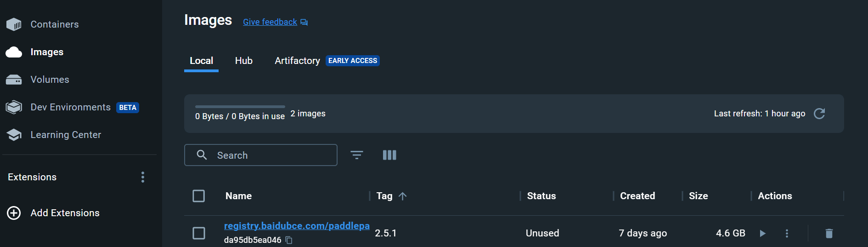Sort by Tag column arrow
The image size is (868, 247).
pyautogui.click(x=403, y=196)
